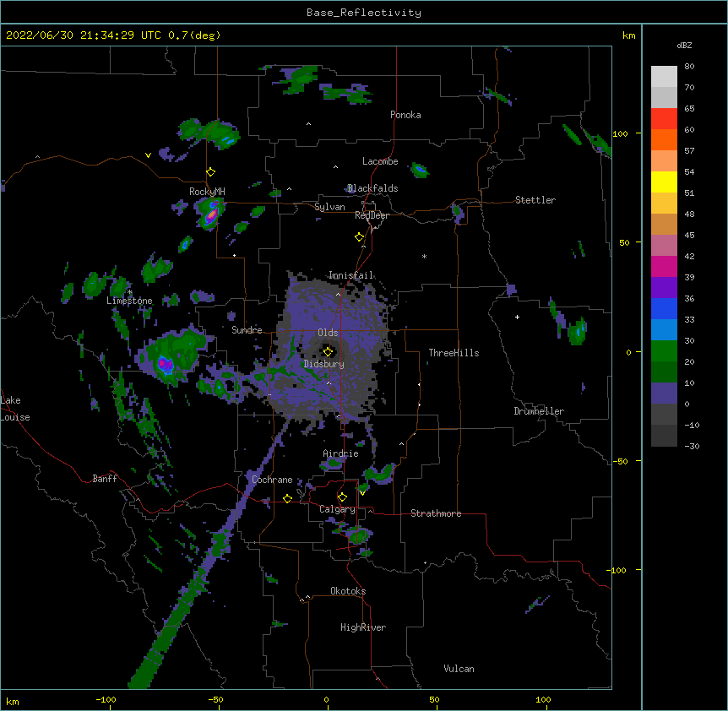Click the -50 tick on the right axis

pyautogui.click(x=620, y=461)
